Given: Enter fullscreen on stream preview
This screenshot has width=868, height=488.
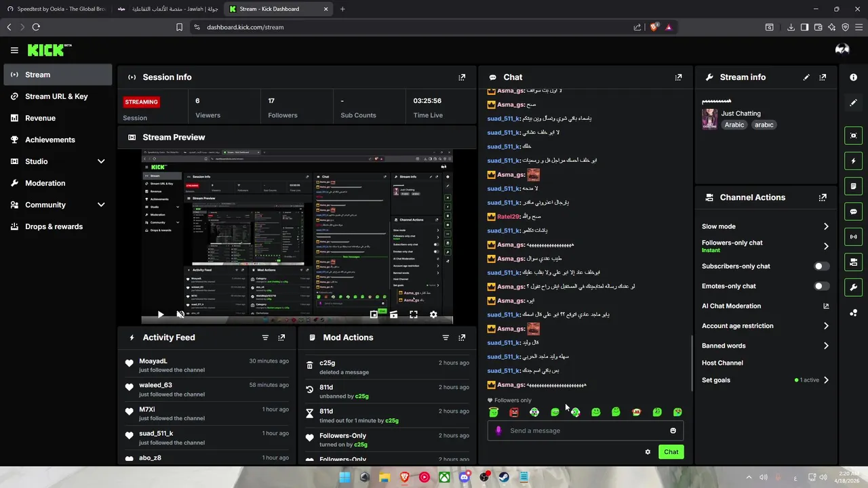Looking at the screenshot, I should click(414, 314).
